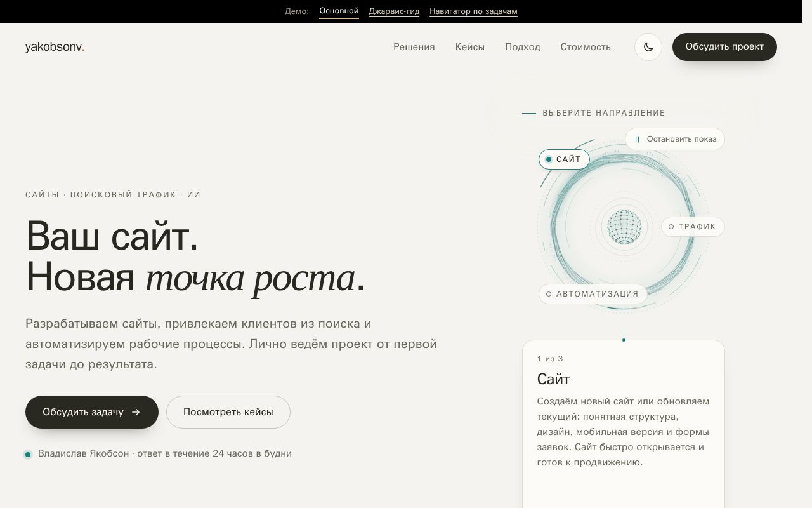This screenshot has width=812, height=508.
Task: Click the 'Ваш сайт.' headline text
Action: 112,236
